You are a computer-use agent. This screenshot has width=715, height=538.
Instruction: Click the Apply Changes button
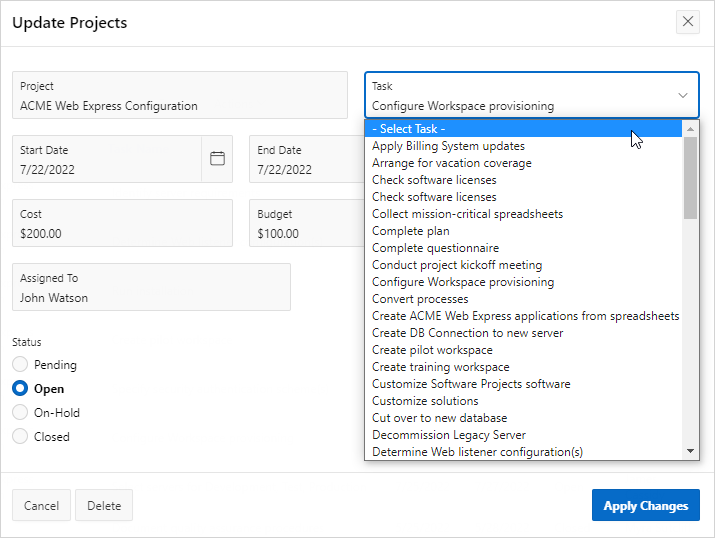point(646,505)
